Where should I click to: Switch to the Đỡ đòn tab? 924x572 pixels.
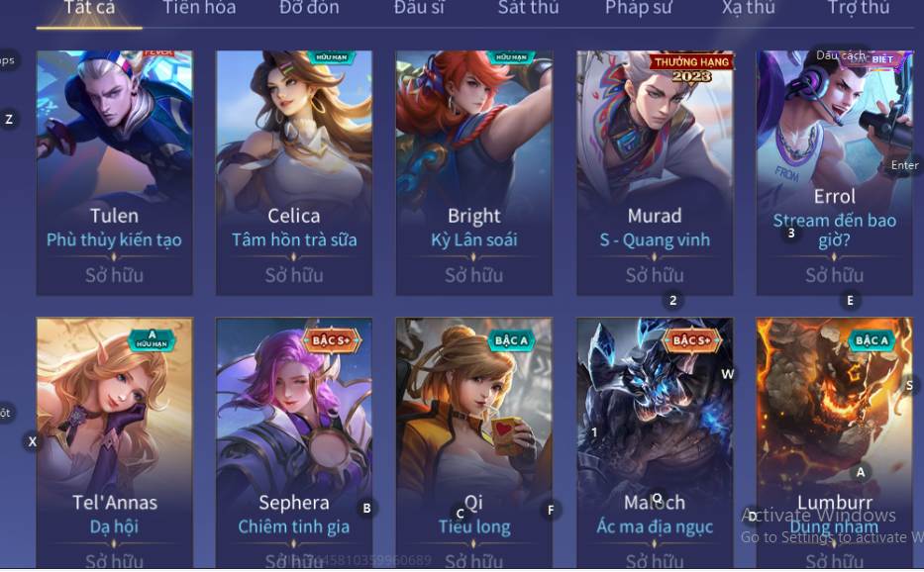click(x=309, y=8)
